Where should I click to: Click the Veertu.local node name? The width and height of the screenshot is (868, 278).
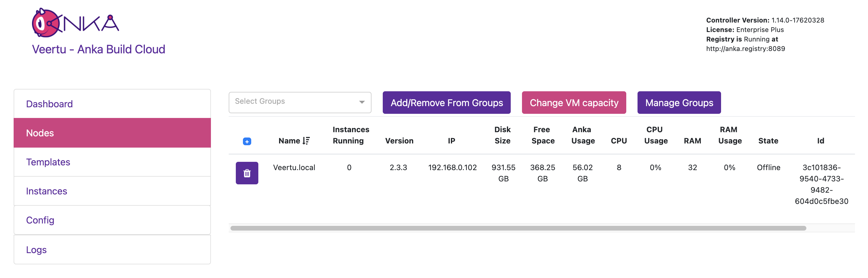pyautogui.click(x=294, y=167)
